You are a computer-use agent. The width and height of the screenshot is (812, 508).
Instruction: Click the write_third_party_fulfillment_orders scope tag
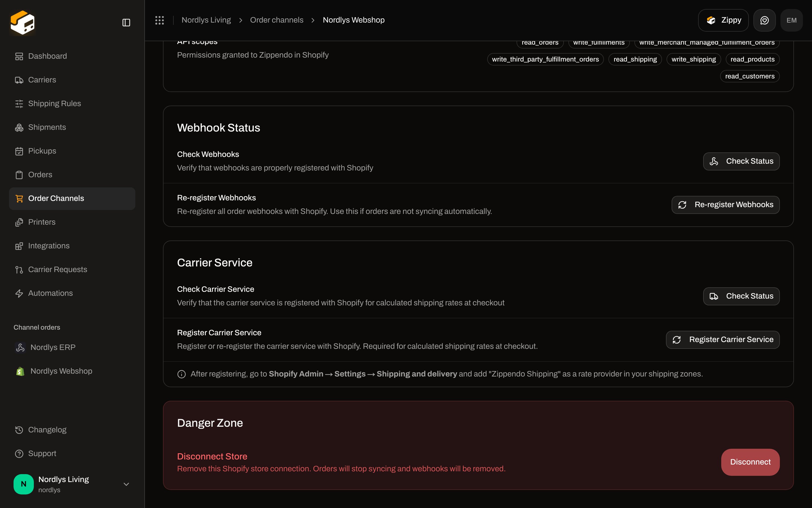coord(545,60)
